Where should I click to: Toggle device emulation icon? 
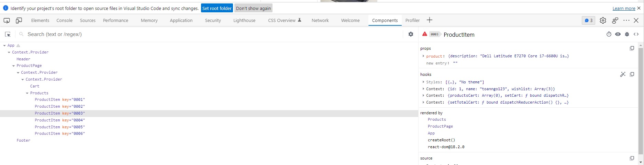coord(19,21)
